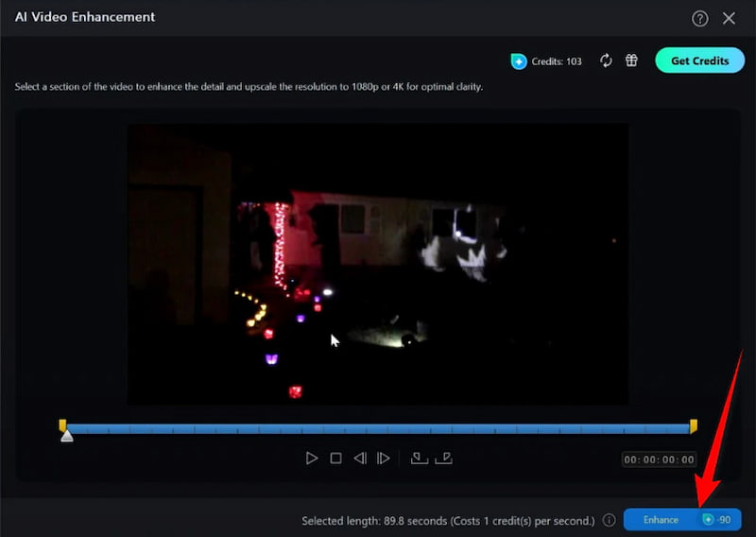
Task: Set the mark-in point
Action: click(x=419, y=458)
